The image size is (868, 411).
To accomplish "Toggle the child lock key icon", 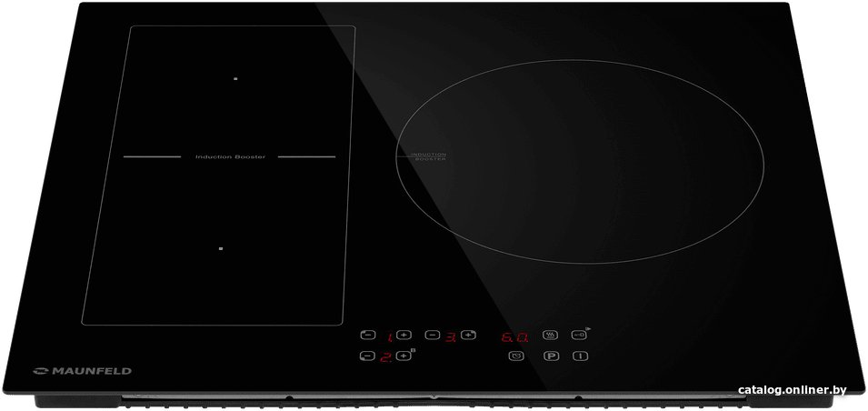I will pyautogui.click(x=578, y=335).
